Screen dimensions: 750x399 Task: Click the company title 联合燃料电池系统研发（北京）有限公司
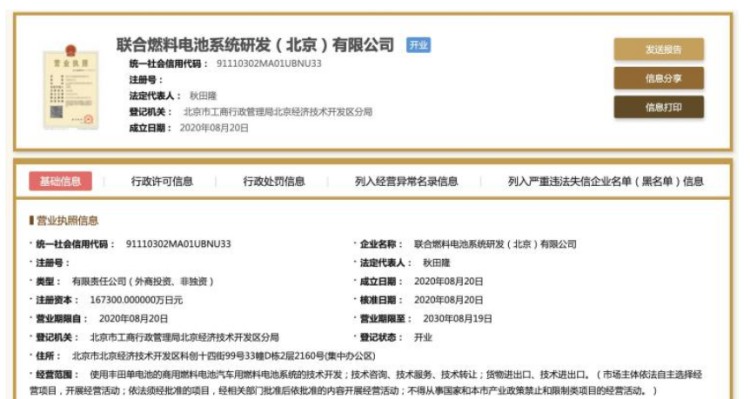pyautogui.click(x=255, y=45)
